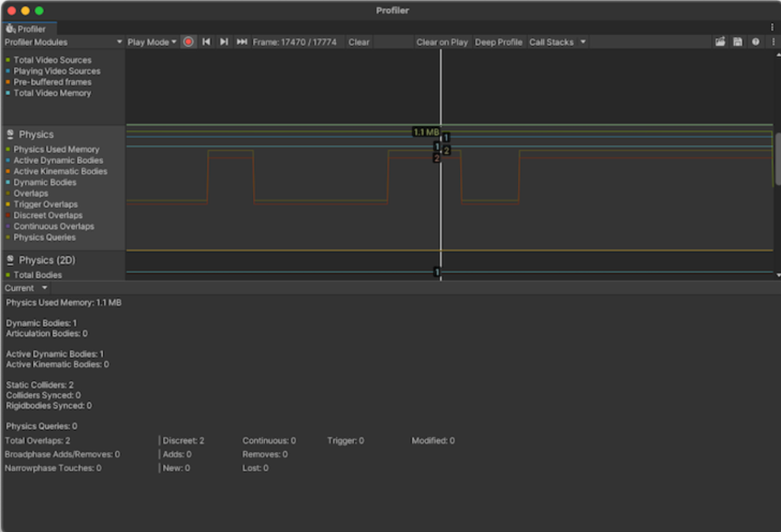This screenshot has width=781, height=532.
Task: Start recording with the red Record button
Action: 188,42
